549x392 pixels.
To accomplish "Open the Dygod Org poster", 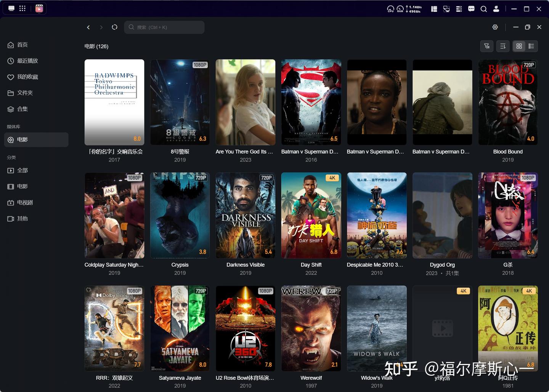I will (x=442, y=215).
